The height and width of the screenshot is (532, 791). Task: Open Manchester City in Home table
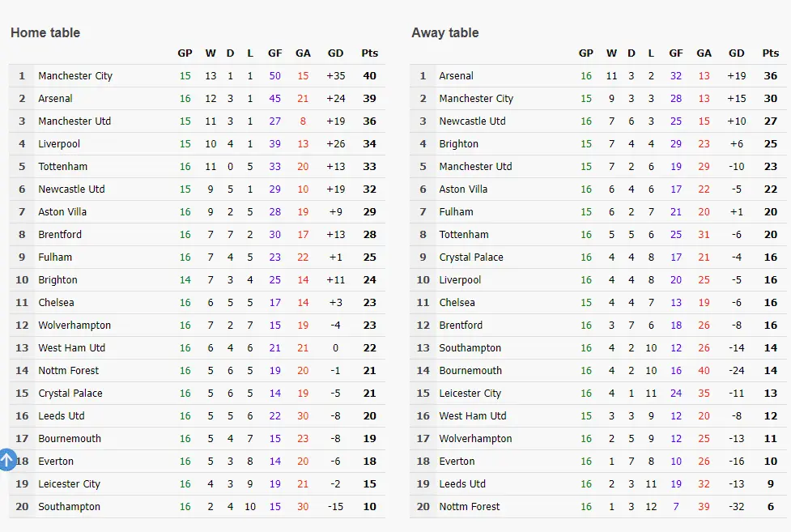tap(75, 76)
